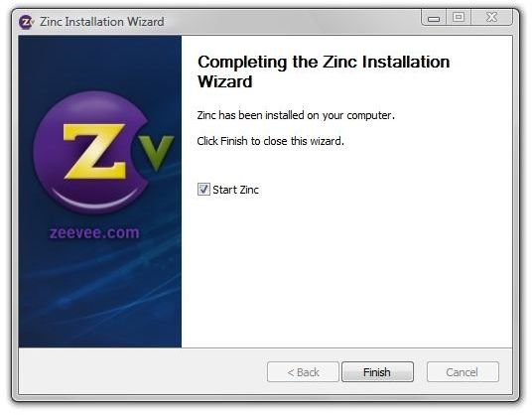Click the large purple Z logo
The width and height of the screenshot is (532, 415).
pos(91,153)
